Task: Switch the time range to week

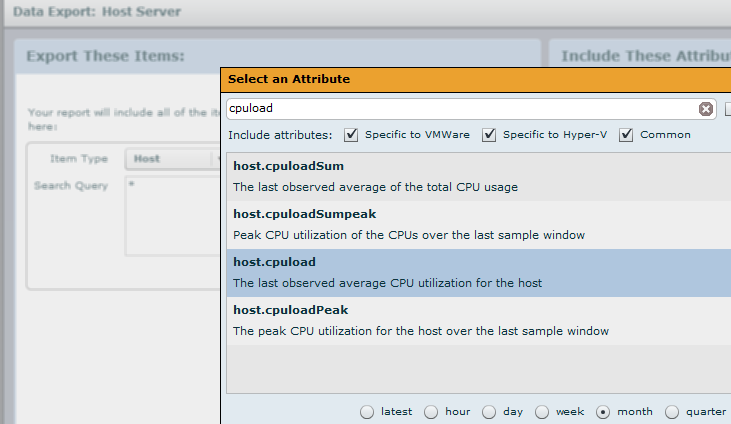Action: point(542,411)
